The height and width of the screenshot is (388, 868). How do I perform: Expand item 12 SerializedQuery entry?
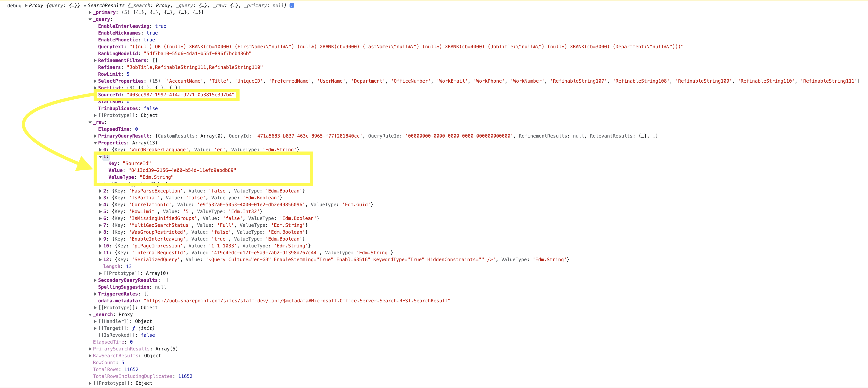point(100,260)
